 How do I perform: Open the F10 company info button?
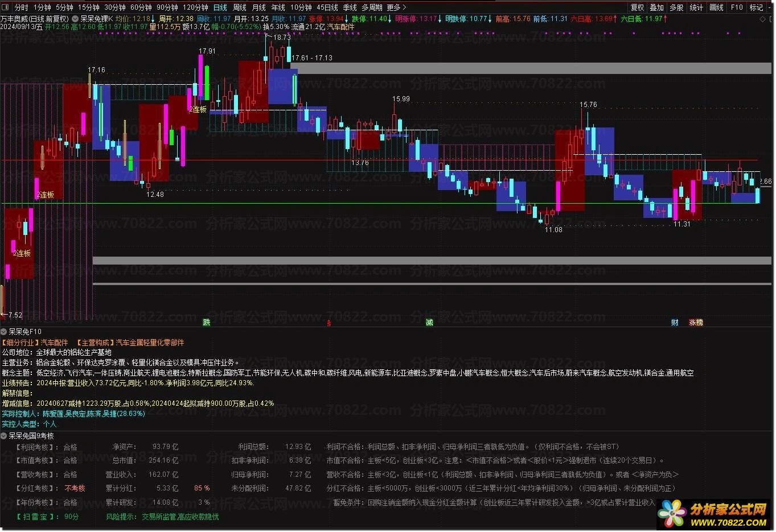point(737,7)
